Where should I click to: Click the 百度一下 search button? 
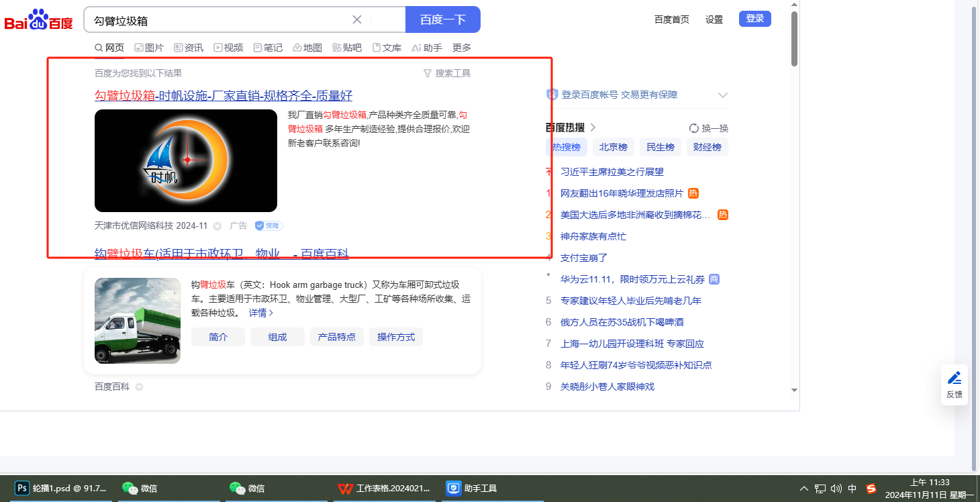(x=442, y=19)
